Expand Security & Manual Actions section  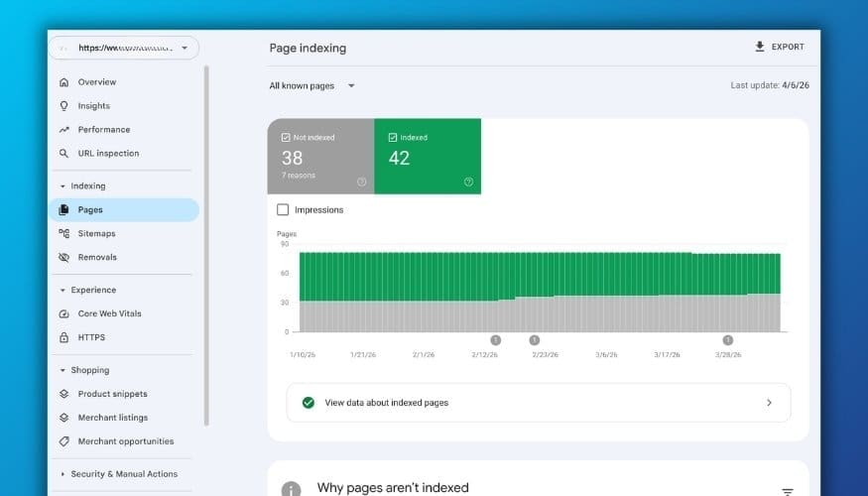coord(62,474)
